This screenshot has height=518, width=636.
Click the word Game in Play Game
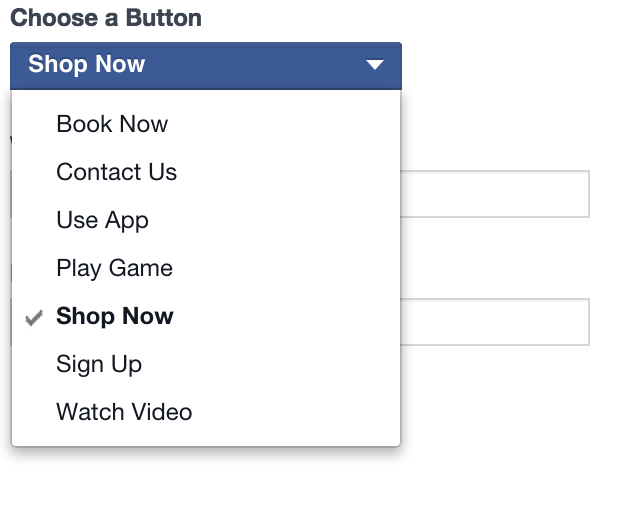(141, 268)
